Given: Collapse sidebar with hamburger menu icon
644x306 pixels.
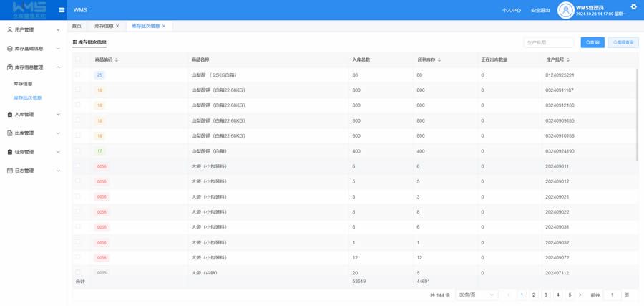Looking at the screenshot, I should click(62, 10).
